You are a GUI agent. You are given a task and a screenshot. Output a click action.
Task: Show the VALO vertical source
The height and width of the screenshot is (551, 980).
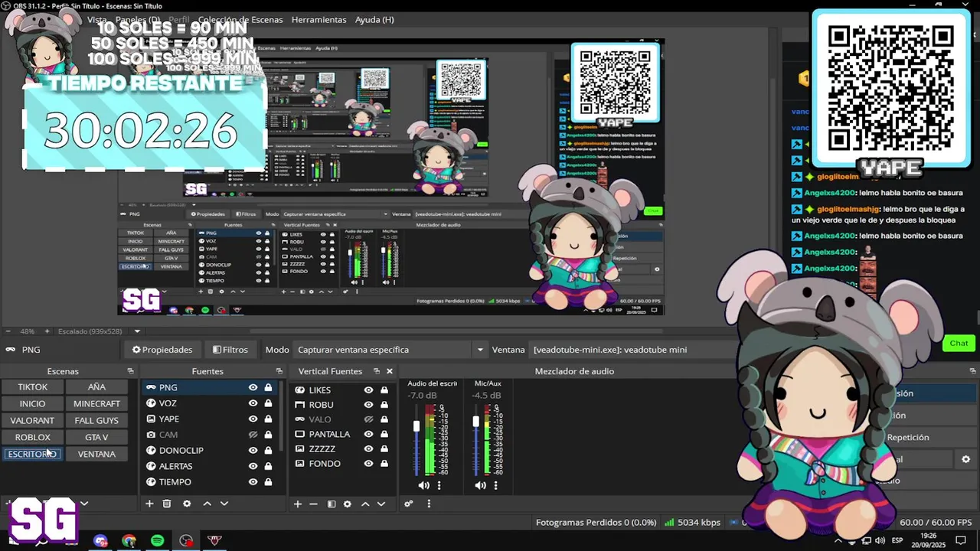(x=368, y=419)
